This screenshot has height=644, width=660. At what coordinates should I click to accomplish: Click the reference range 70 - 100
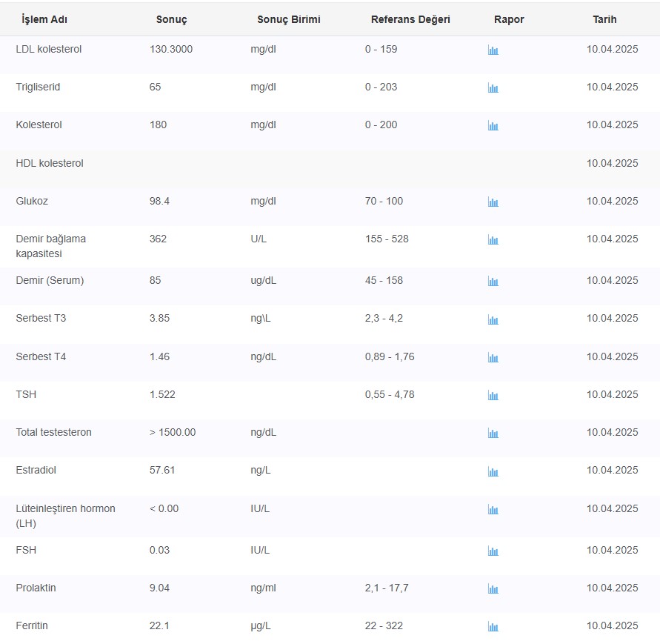384,201
